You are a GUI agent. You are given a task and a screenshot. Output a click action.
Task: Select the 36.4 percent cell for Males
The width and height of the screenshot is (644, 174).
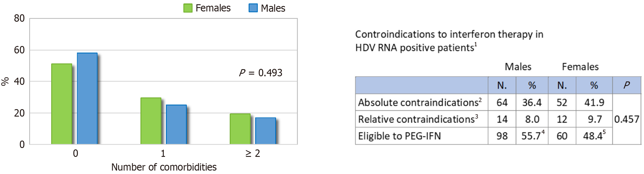(532, 102)
